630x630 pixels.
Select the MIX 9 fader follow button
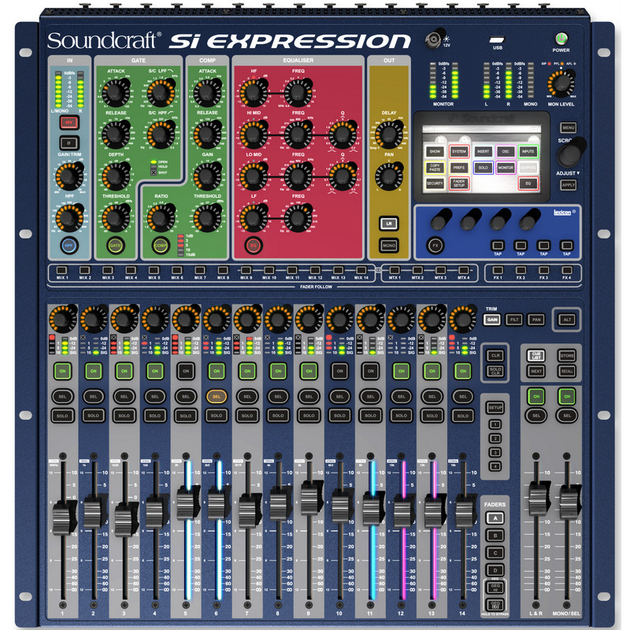tap(246, 270)
